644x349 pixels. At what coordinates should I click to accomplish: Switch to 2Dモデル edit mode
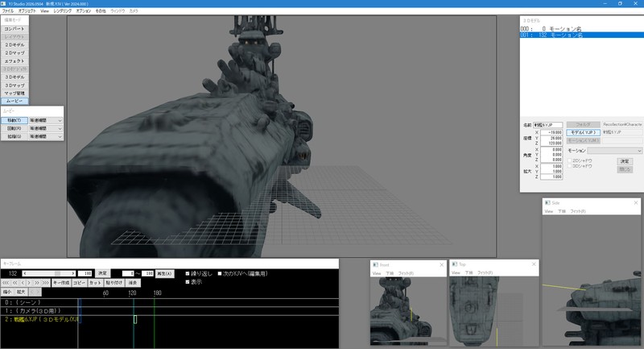click(x=14, y=45)
